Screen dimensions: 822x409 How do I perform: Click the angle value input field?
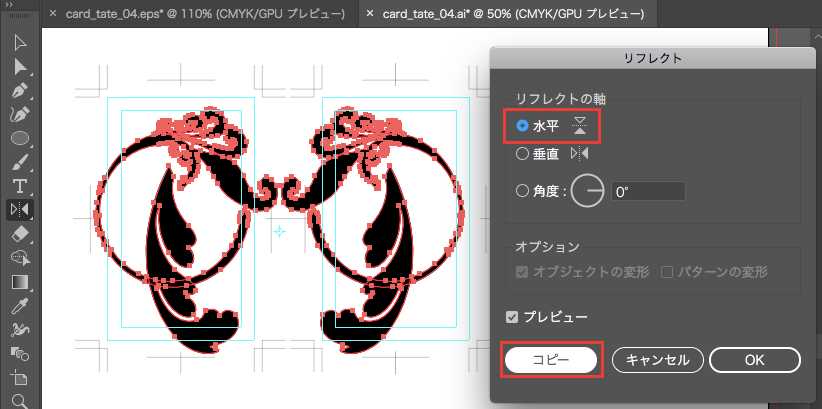tap(648, 191)
